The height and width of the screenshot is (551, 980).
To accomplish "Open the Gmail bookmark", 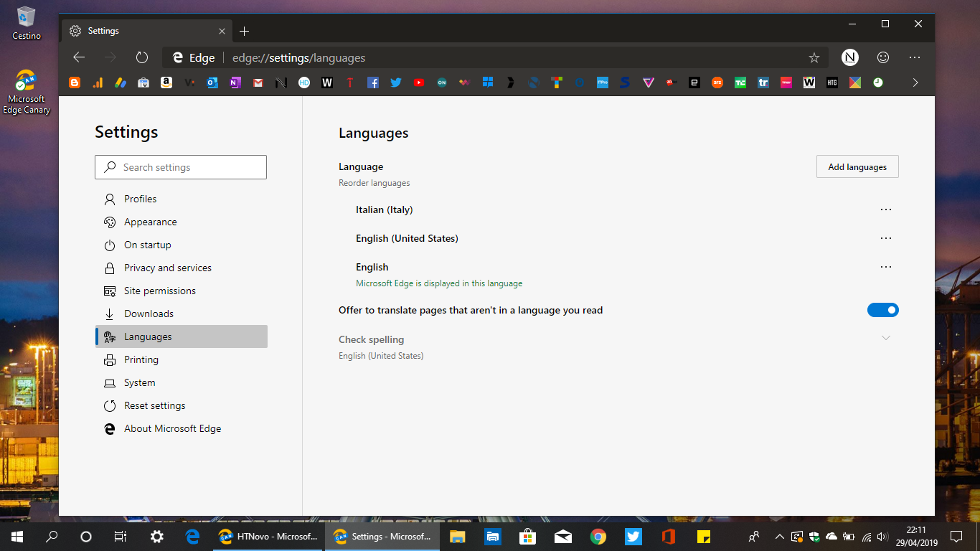I will click(258, 83).
